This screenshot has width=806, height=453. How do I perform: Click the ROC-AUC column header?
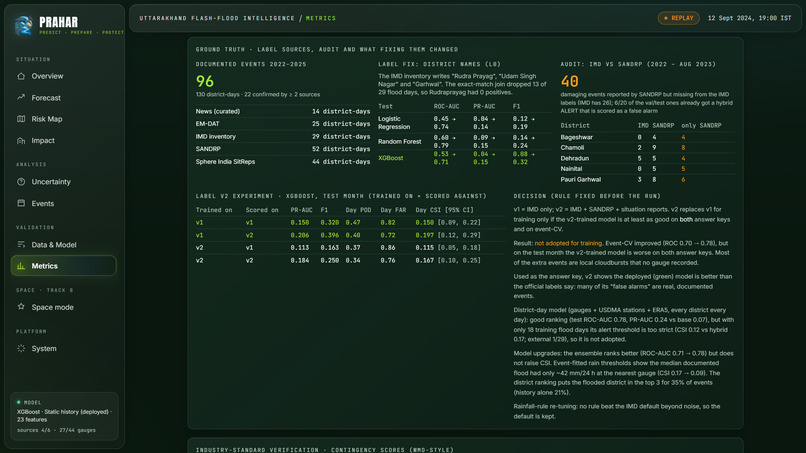[446, 106]
